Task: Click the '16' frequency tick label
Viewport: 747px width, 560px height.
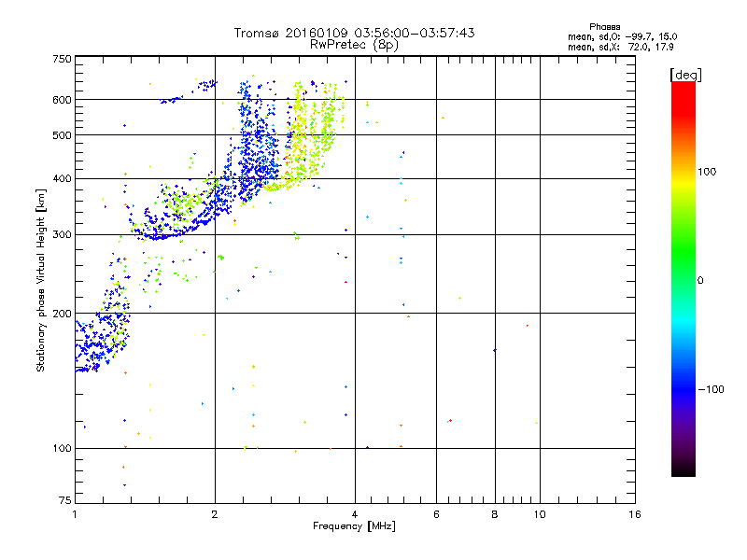Action: point(635,514)
